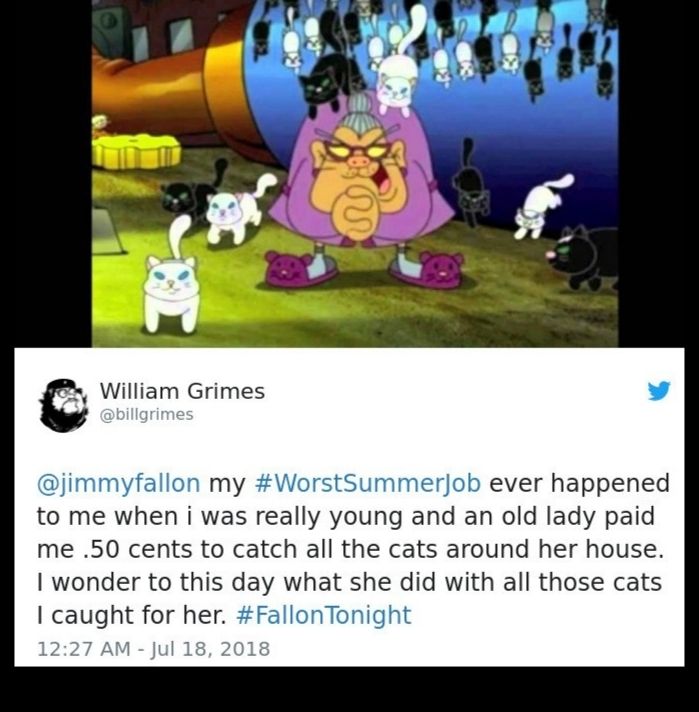Follow the #FallonTonight hashtag
The image size is (699, 712).
click(x=324, y=615)
